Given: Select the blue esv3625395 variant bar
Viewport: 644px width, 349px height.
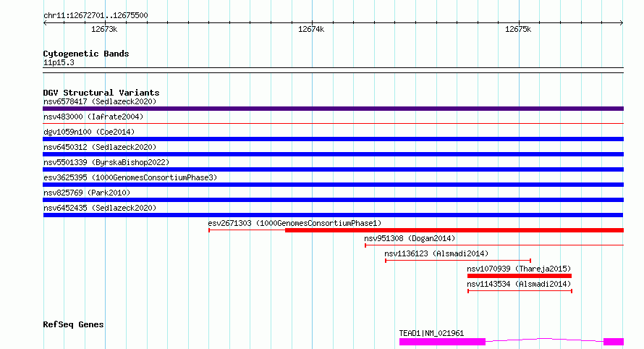Looking at the screenshot, I should (333, 185).
